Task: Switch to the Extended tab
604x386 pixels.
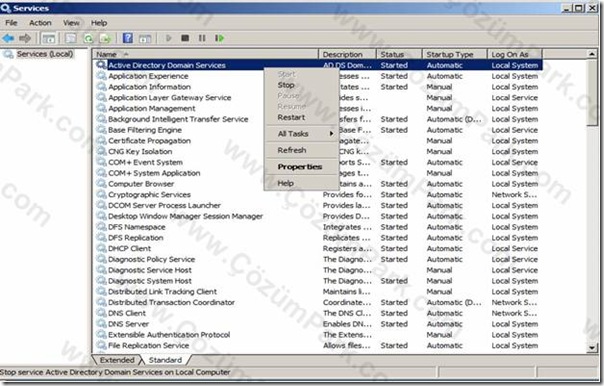Action: pyautogui.click(x=117, y=360)
